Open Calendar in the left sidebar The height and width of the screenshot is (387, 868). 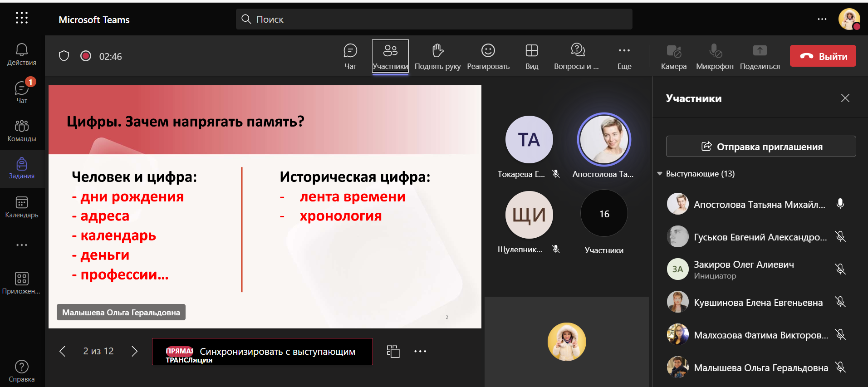pyautogui.click(x=21, y=207)
